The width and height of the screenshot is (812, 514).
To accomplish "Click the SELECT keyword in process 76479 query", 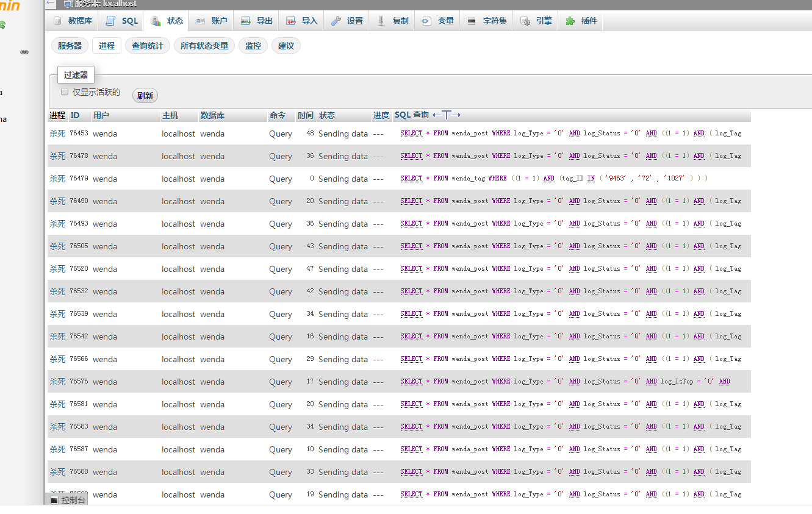I will click(x=412, y=179).
